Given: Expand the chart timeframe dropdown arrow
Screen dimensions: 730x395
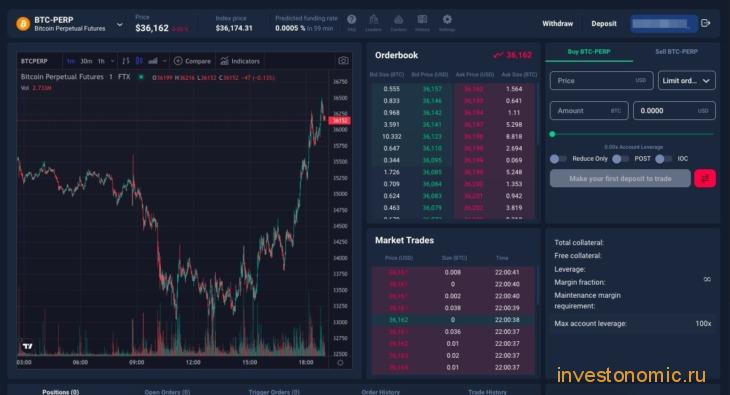Looking at the screenshot, I should coord(112,61).
